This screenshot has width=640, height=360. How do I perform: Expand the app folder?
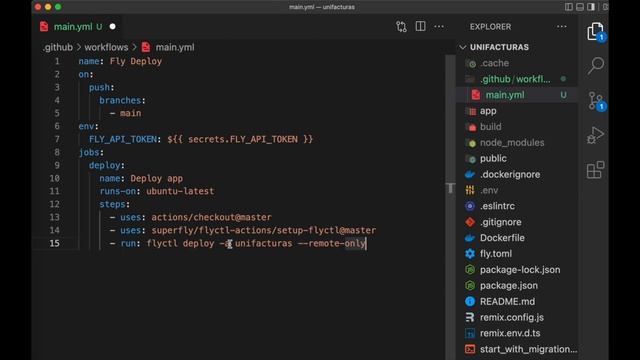click(x=488, y=111)
